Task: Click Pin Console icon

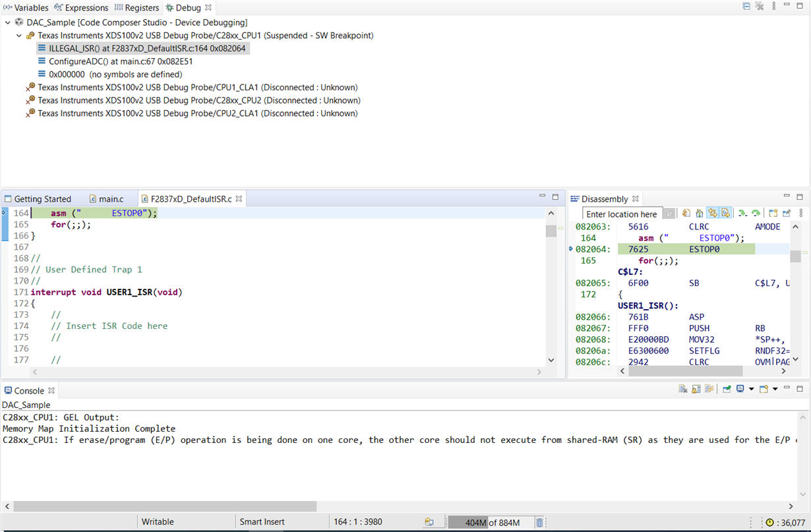Action: [727, 390]
